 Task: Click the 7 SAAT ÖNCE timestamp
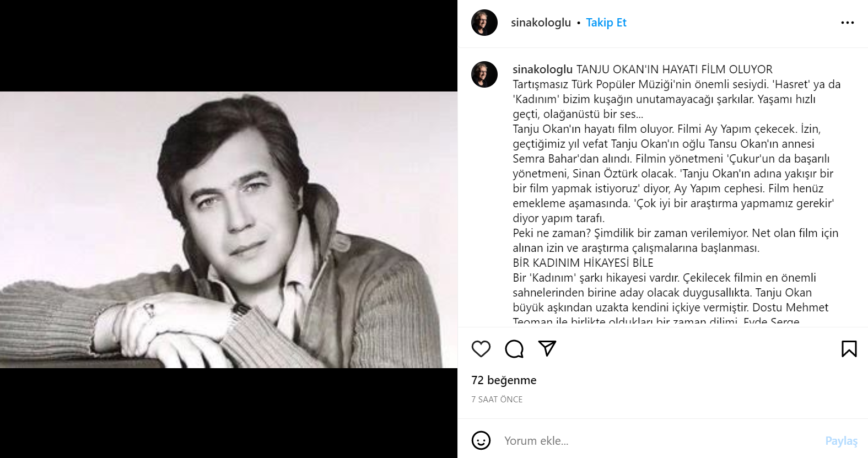[497, 399]
